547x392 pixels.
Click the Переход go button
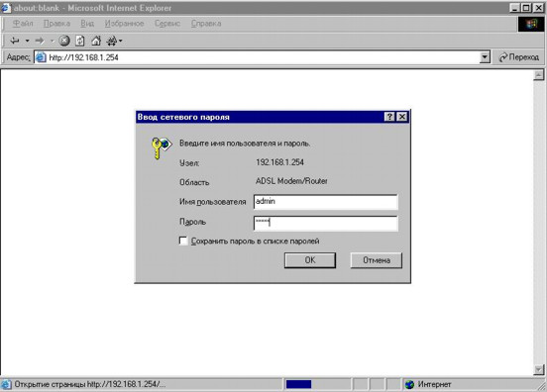click(519, 57)
